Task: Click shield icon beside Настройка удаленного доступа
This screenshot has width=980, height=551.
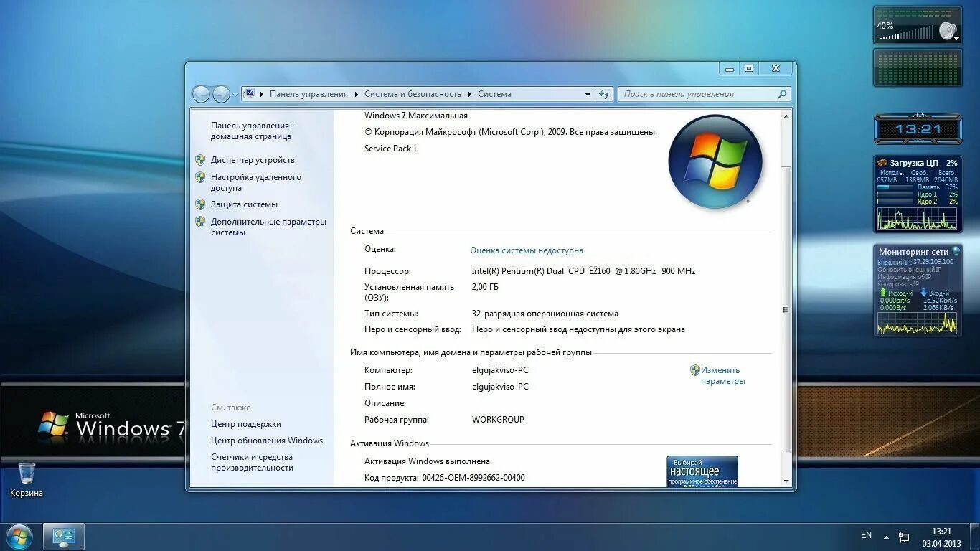Action: point(200,177)
